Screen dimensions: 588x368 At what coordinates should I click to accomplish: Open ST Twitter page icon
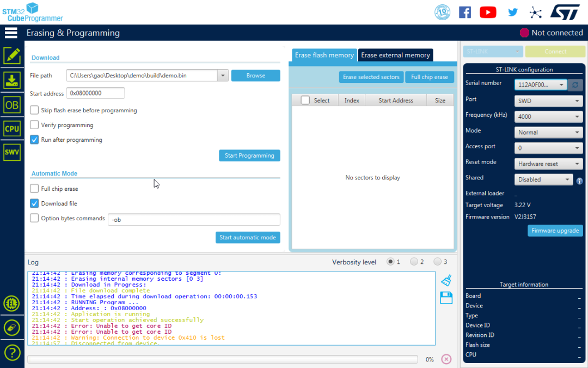513,13
